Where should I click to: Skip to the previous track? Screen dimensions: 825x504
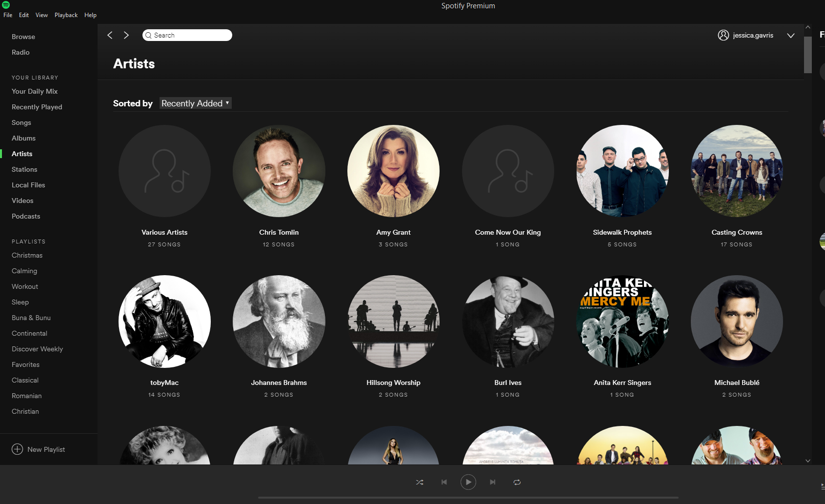pyautogui.click(x=444, y=482)
